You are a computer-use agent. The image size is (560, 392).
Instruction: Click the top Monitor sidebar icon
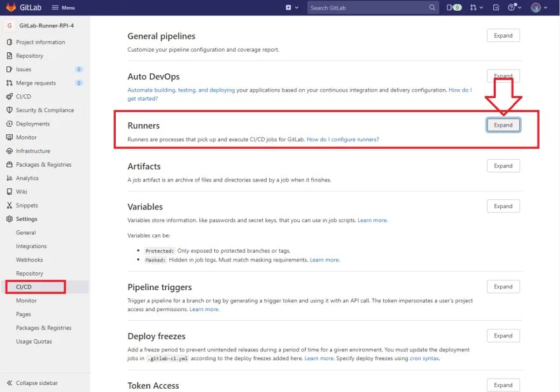pyautogui.click(x=10, y=137)
